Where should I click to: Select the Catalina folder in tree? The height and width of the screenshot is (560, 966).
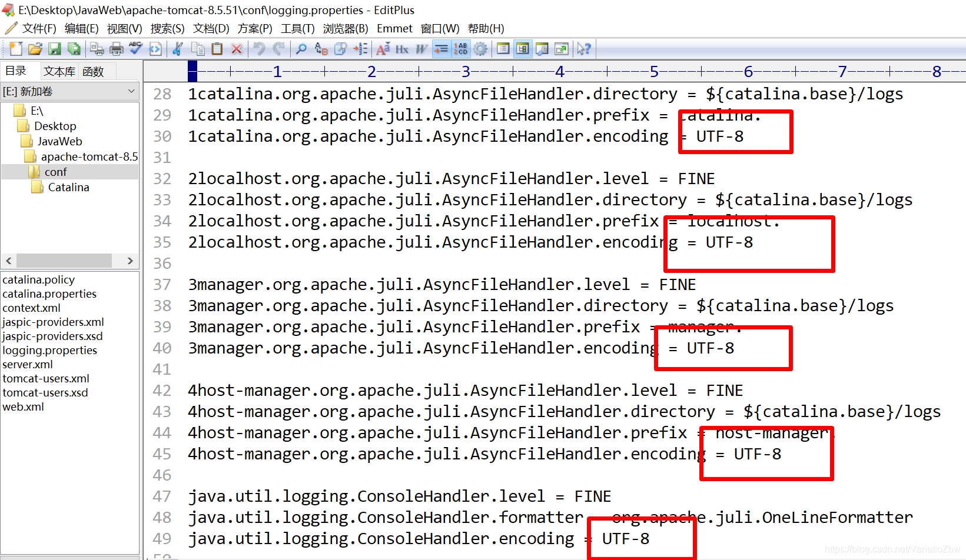[68, 187]
